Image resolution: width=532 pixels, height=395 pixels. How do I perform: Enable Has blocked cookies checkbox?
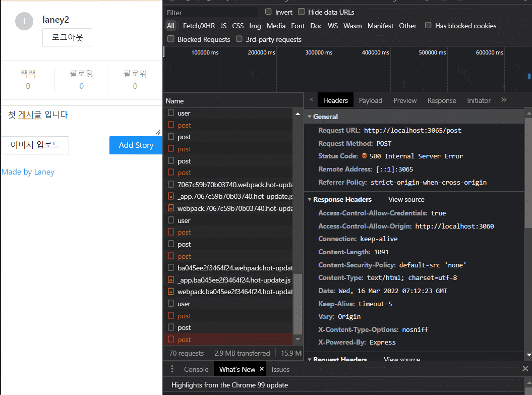click(428, 25)
